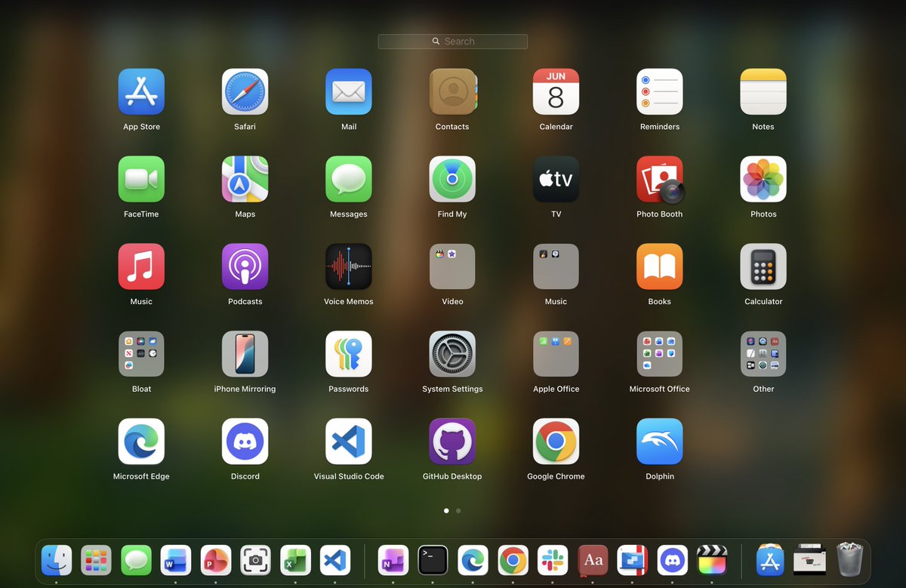Launch Final Cut Pro from the Dock
906x588 pixels.
(712, 560)
